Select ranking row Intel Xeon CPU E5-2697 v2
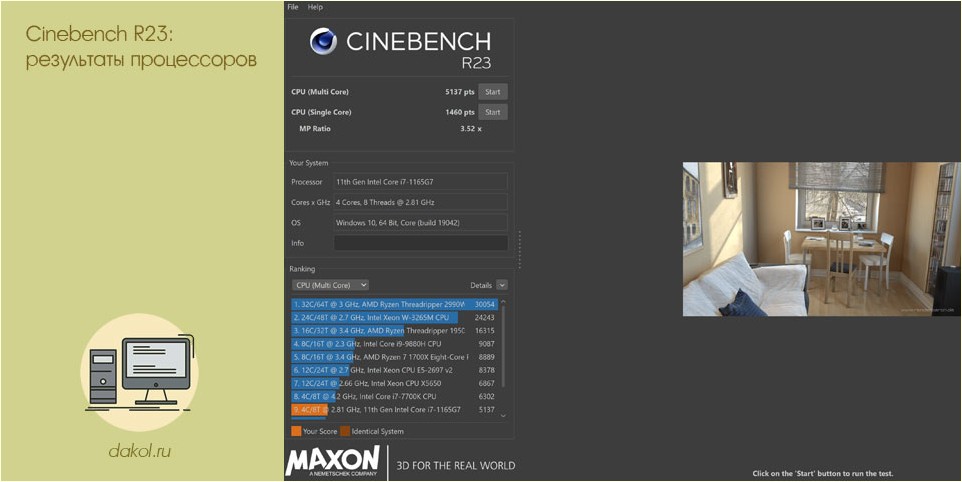The image size is (962, 482). [394, 370]
